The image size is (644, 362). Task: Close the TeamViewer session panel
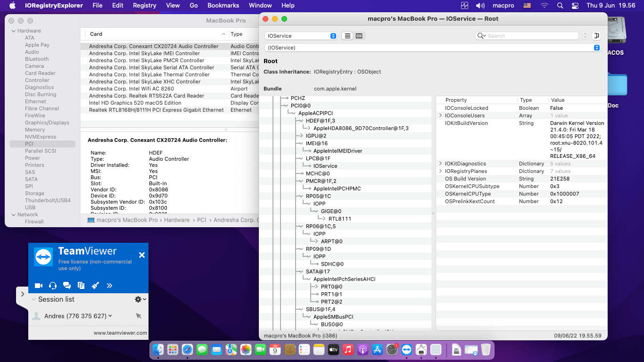(x=141, y=255)
